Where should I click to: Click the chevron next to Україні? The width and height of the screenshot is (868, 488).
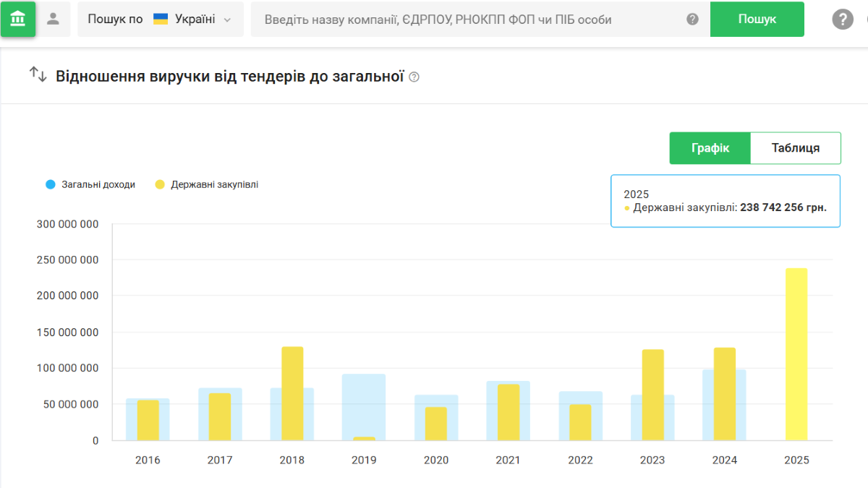click(228, 20)
